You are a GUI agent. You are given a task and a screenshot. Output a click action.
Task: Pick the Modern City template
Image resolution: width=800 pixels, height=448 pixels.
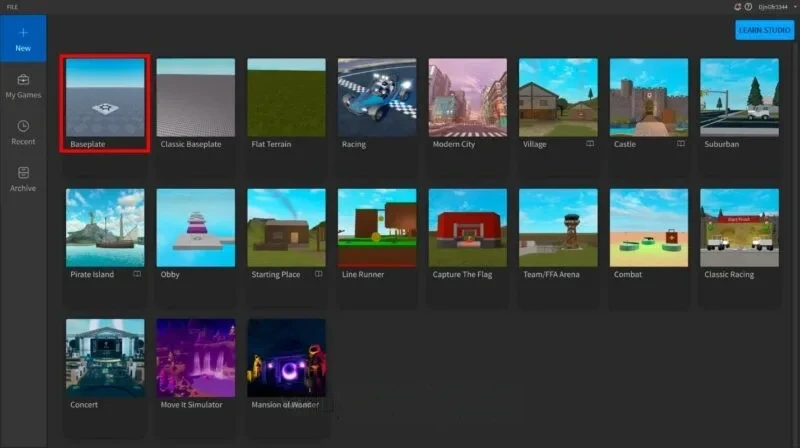pos(468,97)
